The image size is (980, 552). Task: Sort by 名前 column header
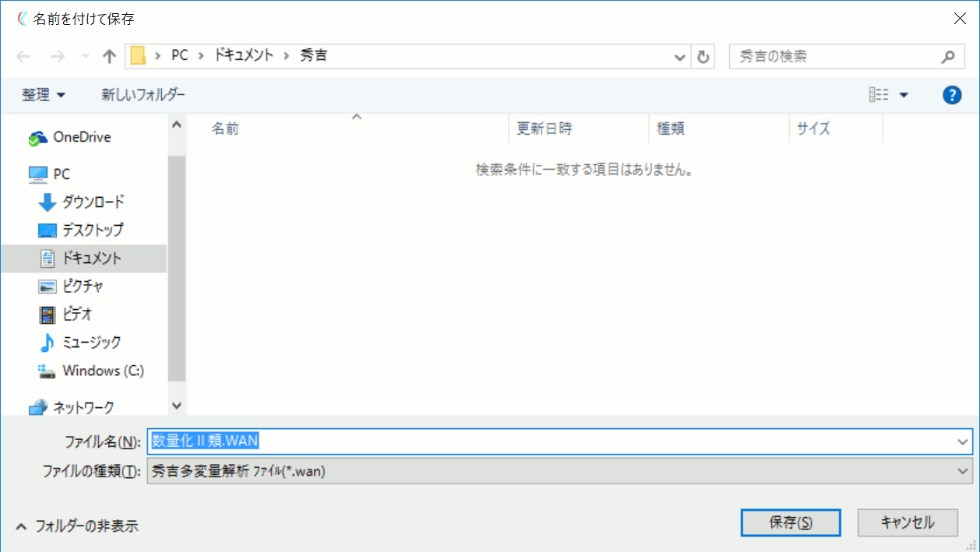point(225,129)
